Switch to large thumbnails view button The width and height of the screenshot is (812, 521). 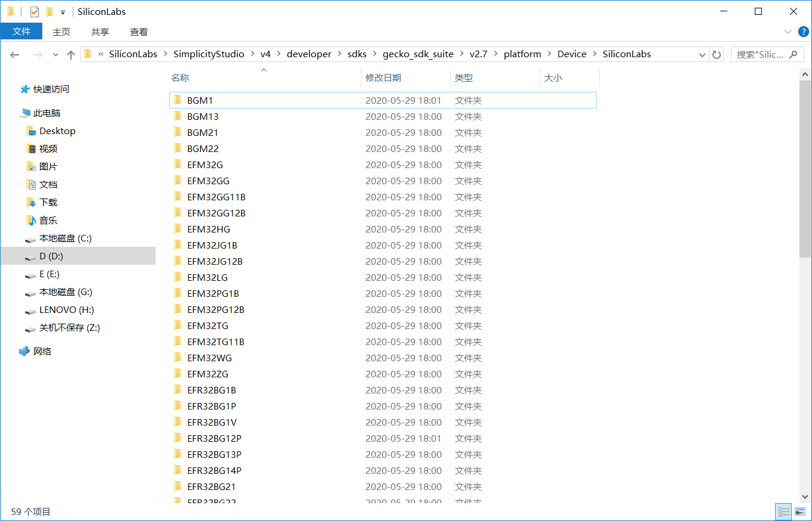(799, 511)
